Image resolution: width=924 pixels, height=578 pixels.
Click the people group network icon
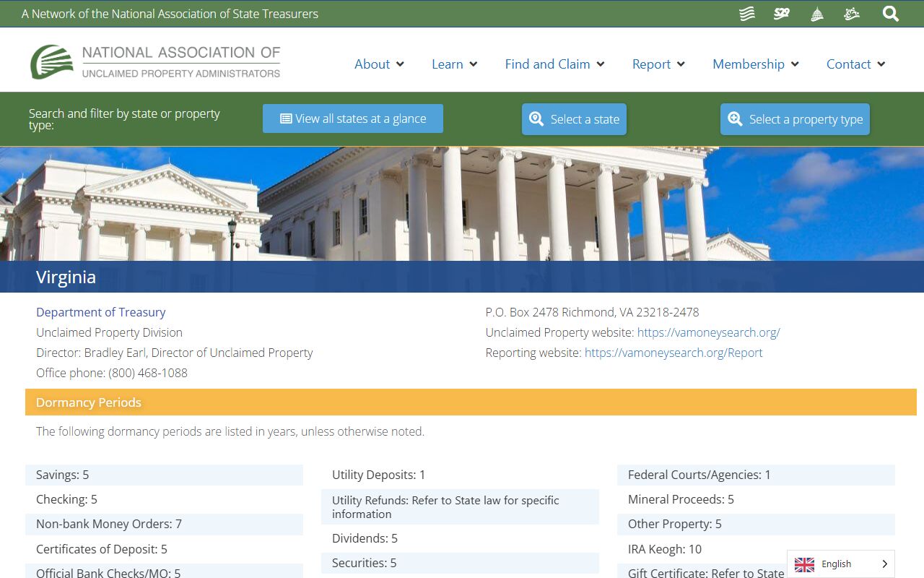point(852,14)
